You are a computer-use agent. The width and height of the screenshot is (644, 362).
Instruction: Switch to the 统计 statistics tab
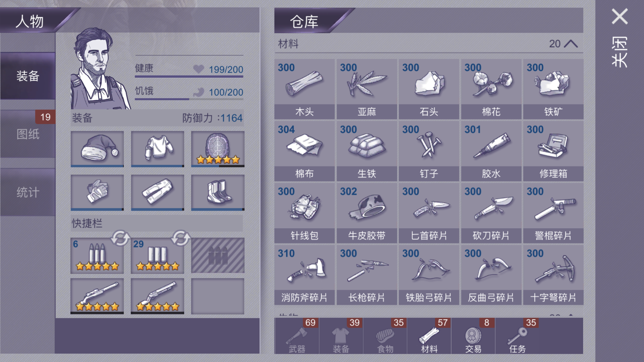pos(28,192)
